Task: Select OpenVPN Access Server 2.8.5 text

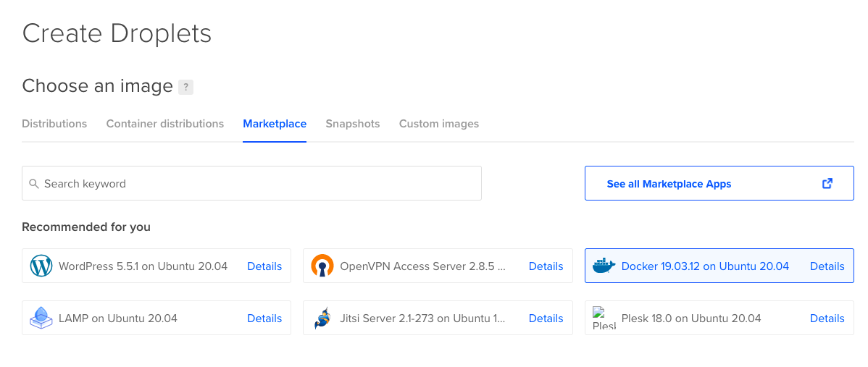Action: click(423, 266)
